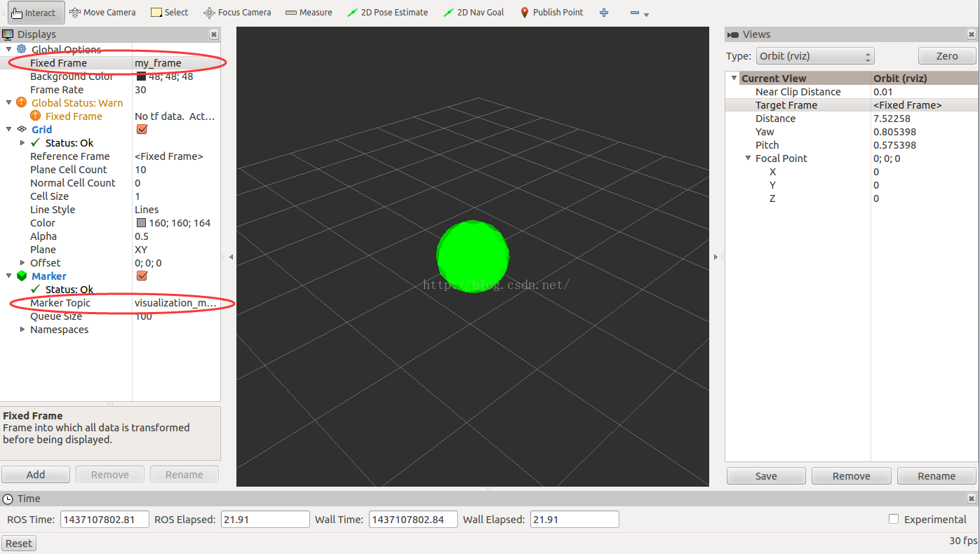This screenshot has width=980, height=554.
Task: Click the Remove display button
Action: coord(110,475)
